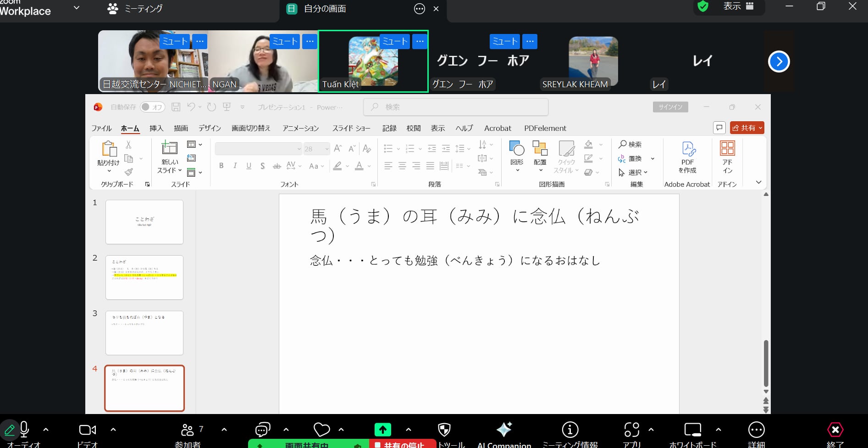Toggle the AutoSave (自動保存) switch
868x448 pixels.
click(x=152, y=107)
